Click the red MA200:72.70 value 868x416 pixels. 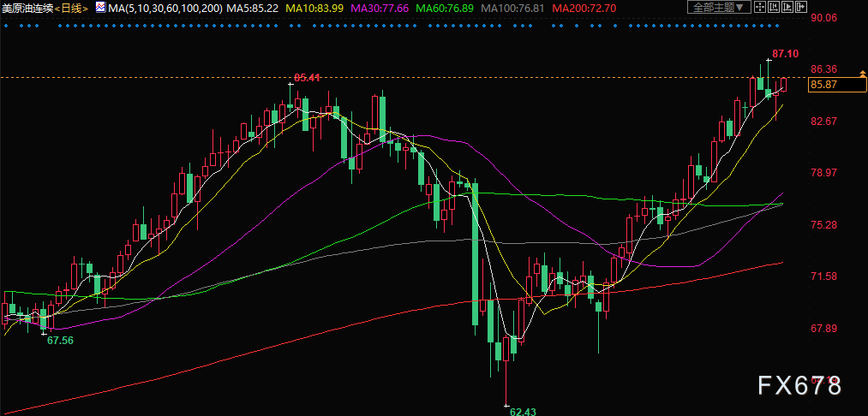coord(584,8)
